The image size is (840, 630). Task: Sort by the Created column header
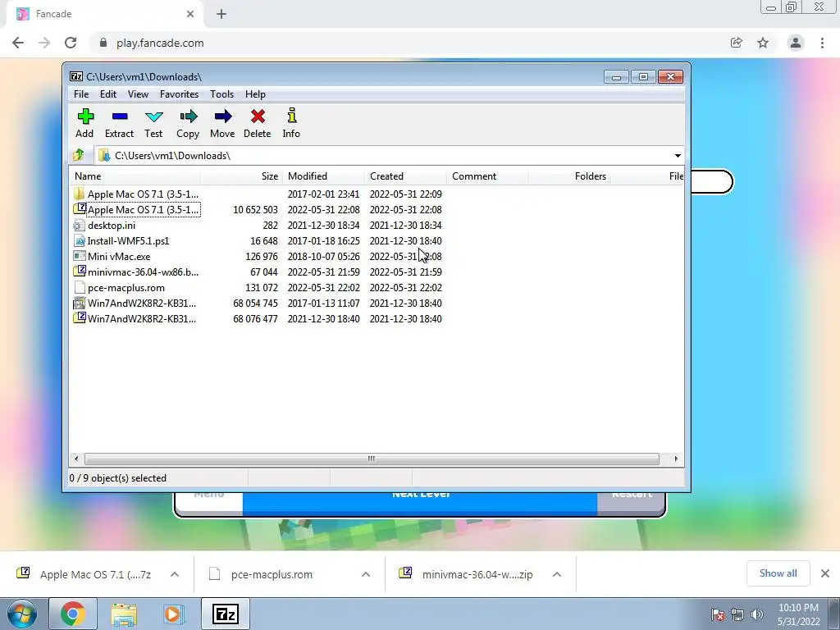click(x=405, y=176)
